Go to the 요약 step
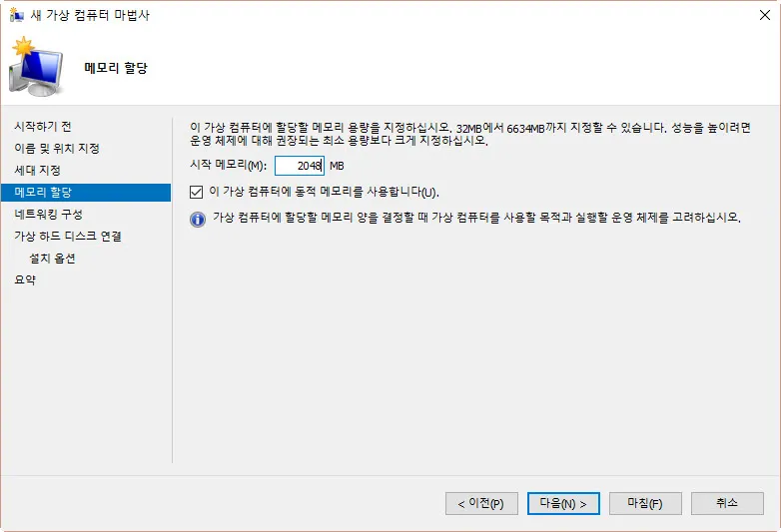 click(25, 279)
